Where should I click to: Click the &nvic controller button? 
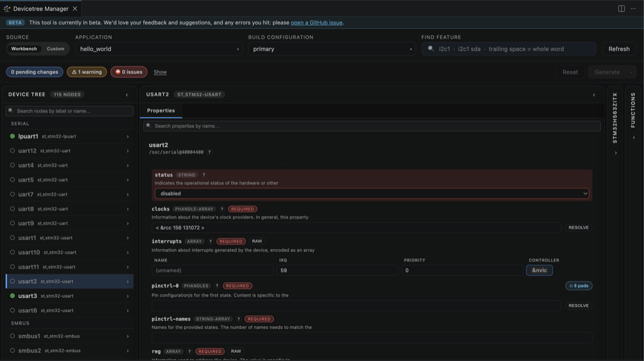pos(539,271)
